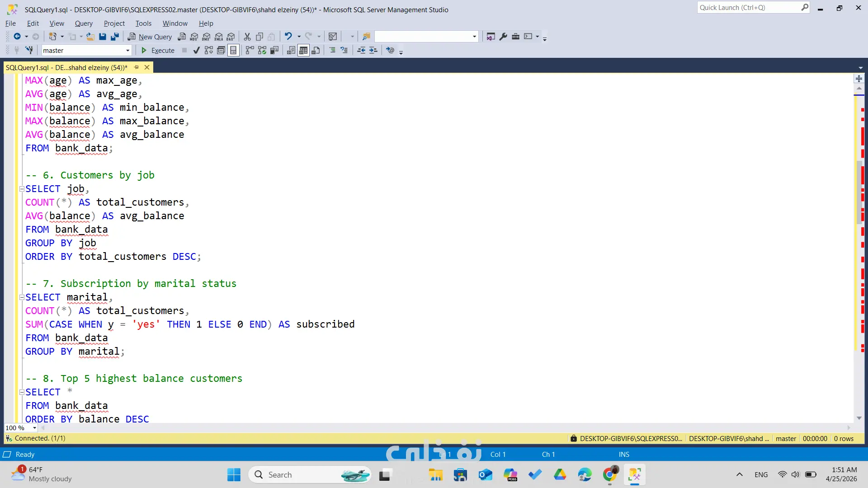Open a Database Engine Query icon

point(182,37)
